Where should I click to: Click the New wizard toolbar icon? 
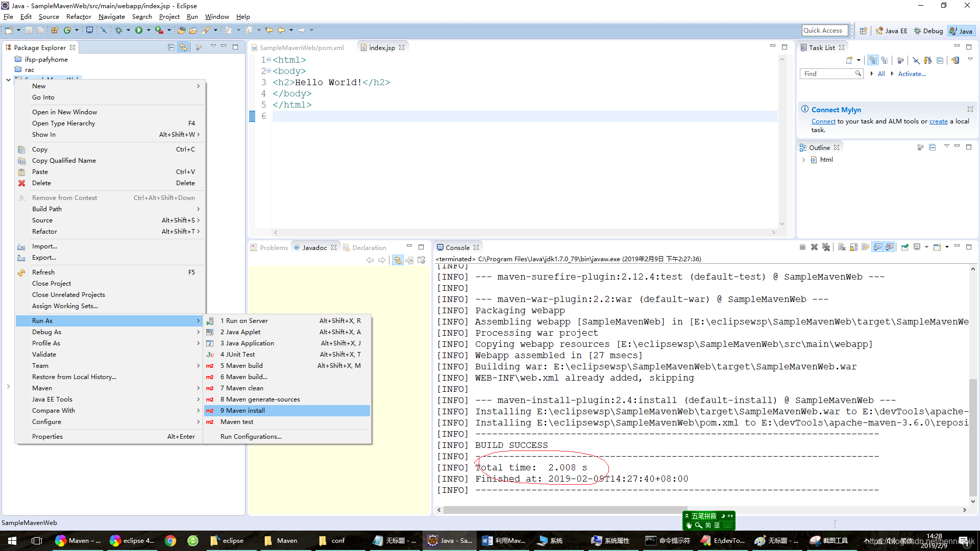tap(9, 31)
